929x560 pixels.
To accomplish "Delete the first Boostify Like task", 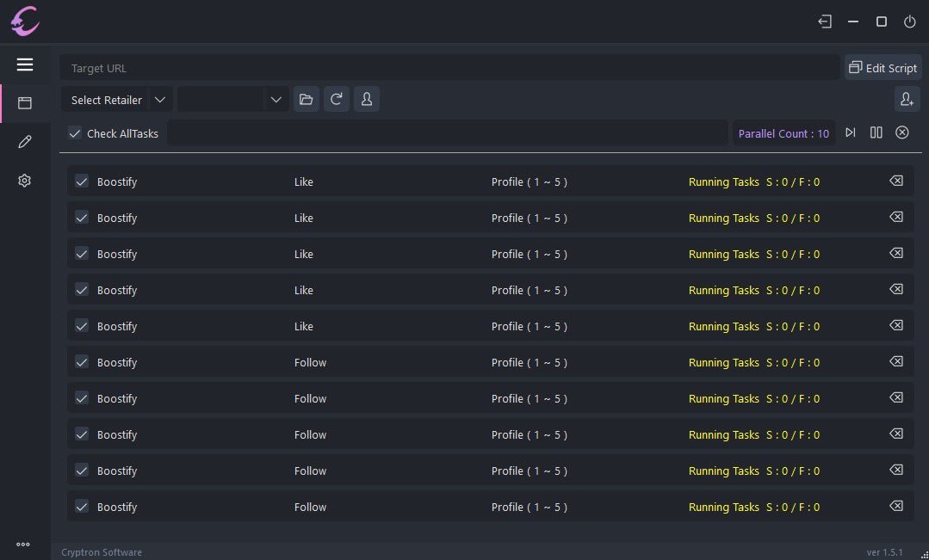I will point(896,182).
